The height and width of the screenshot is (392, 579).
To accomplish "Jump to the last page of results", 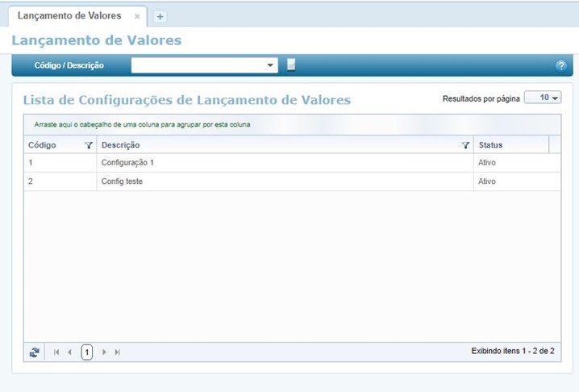I will pos(118,352).
